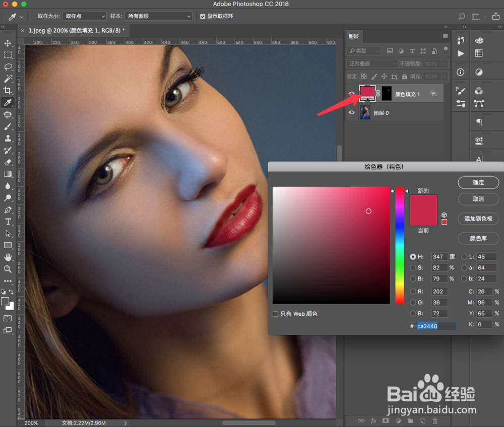This screenshot has width=504, height=427.
Task: Select the Brush tool
Action: click(x=8, y=126)
